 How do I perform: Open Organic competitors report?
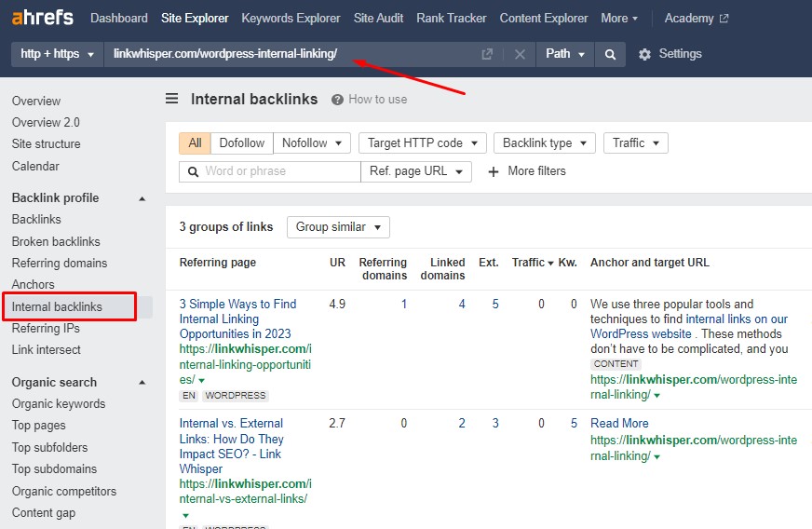click(x=64, y=491)
